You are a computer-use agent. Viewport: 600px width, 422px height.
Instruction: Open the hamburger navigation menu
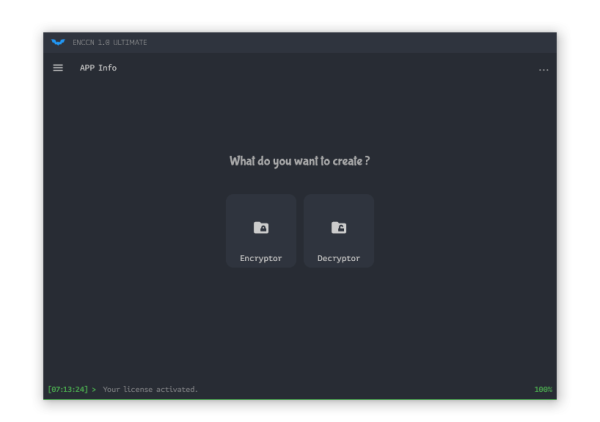click(58, 68)
